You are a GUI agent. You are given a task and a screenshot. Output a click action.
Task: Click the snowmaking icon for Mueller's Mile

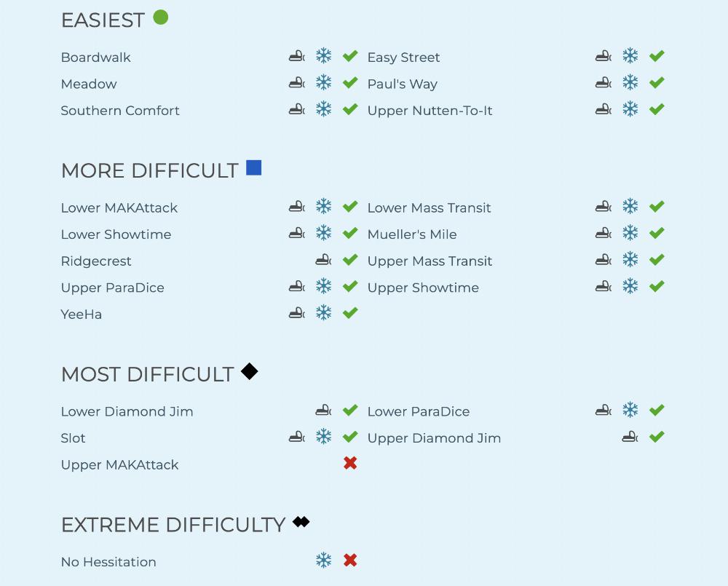630,234
